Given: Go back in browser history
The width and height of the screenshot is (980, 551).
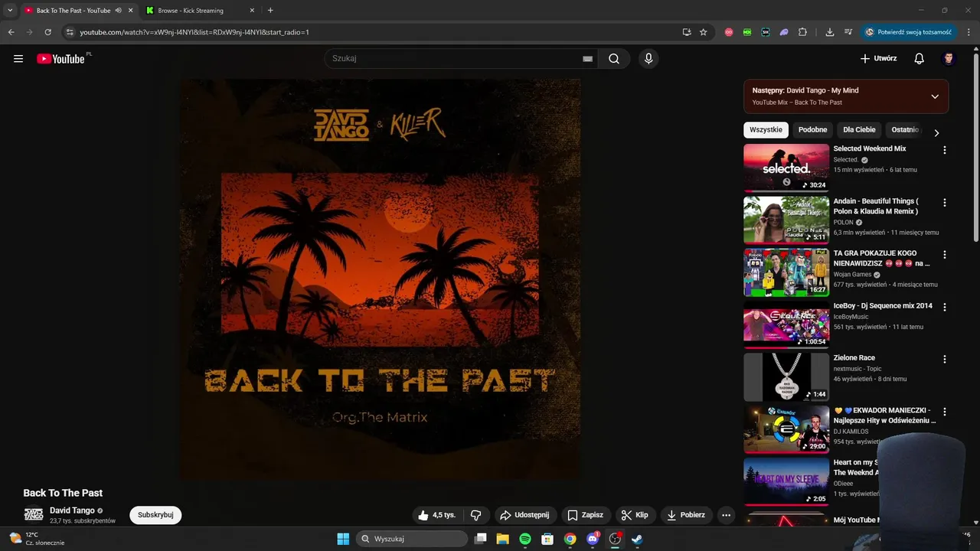Looking at the screenshot, I should tap(11, 32).
